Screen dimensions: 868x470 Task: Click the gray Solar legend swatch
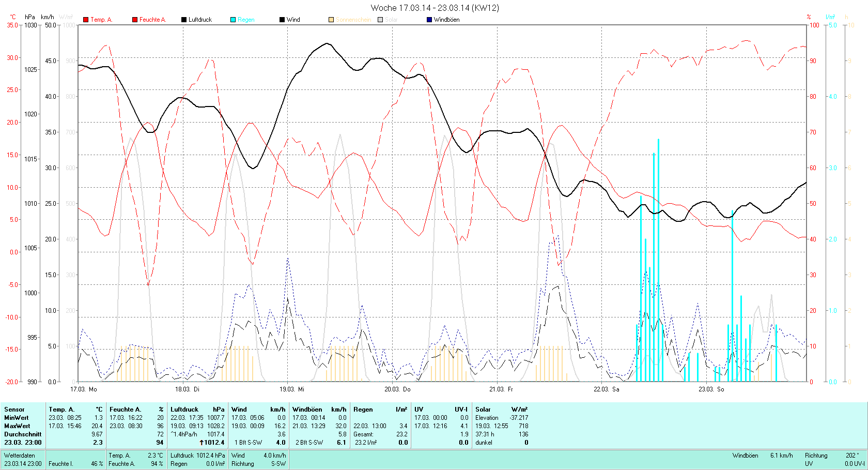[x=380, y=20]
